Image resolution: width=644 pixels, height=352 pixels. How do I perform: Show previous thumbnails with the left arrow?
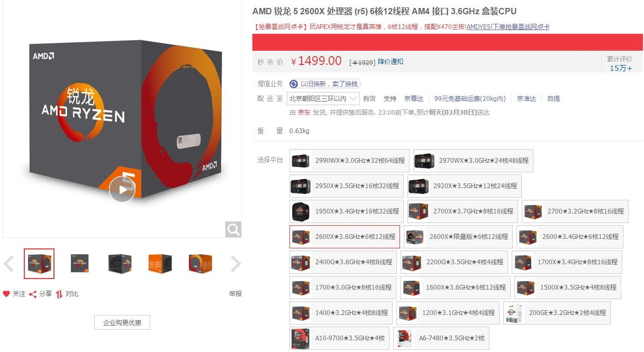[9, 264]
